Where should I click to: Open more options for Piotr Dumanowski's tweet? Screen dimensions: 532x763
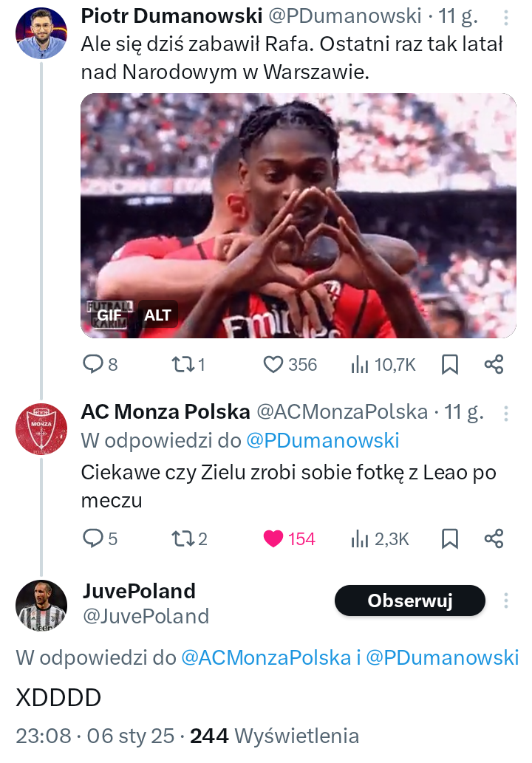click(x=505, y=16)
